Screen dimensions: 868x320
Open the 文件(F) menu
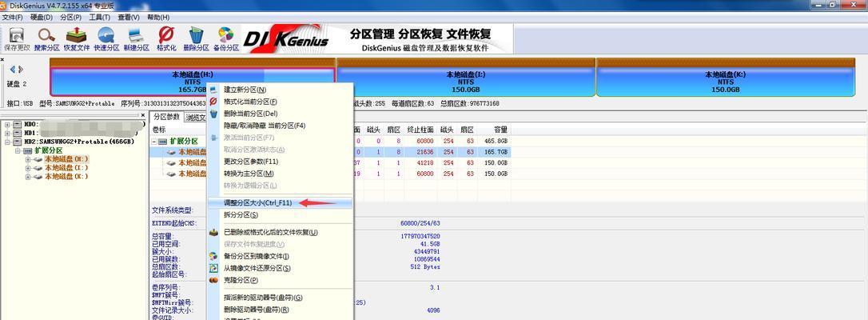coord(12,17)
